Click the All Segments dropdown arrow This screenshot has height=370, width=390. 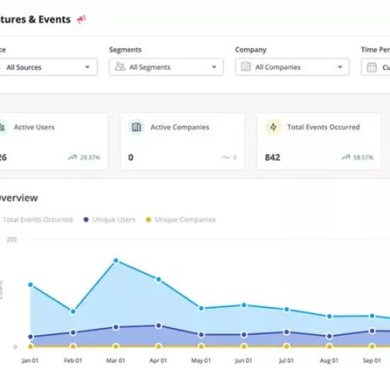214,67
